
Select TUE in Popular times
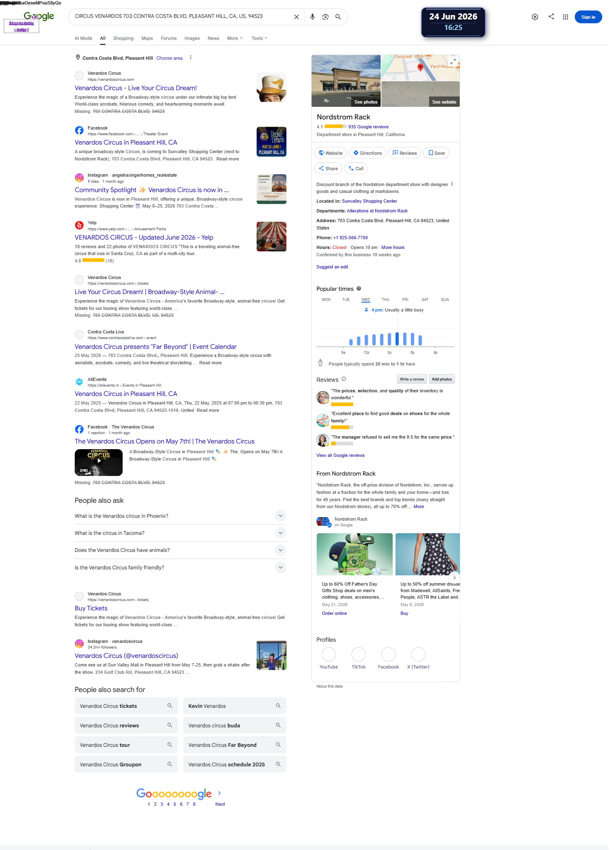tap(346, 300)
